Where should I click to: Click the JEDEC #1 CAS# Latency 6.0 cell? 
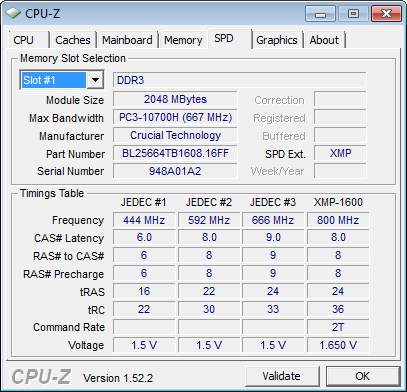(x=144, y=238)
